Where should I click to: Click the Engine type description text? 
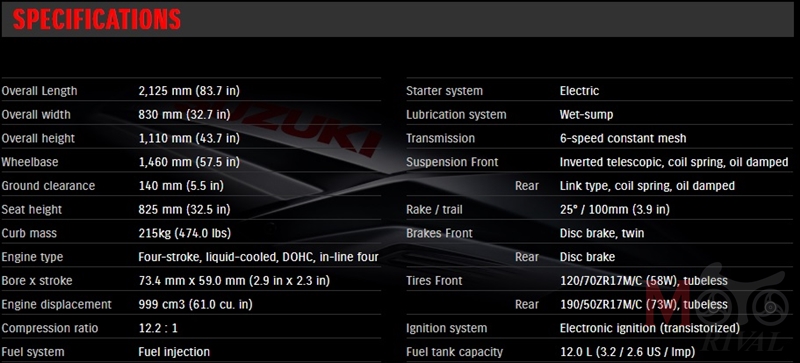tap(258, 257)
